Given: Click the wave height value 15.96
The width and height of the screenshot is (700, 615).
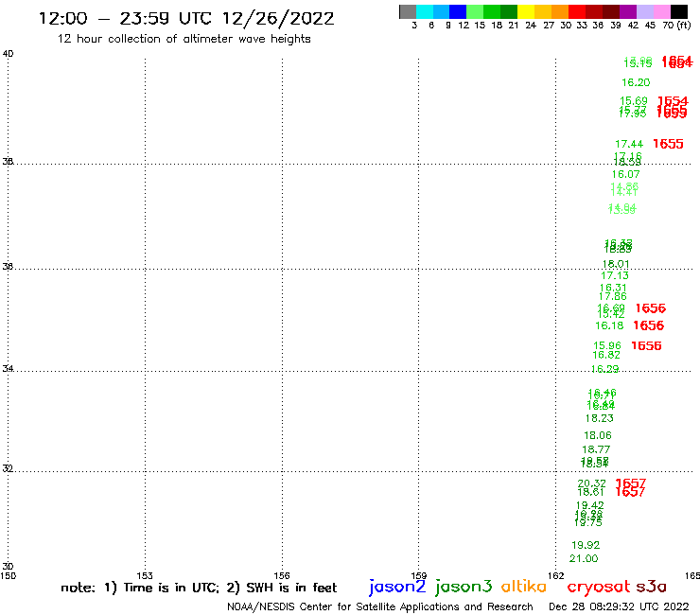Looking at the screenshot, I should tap(607, 346).
